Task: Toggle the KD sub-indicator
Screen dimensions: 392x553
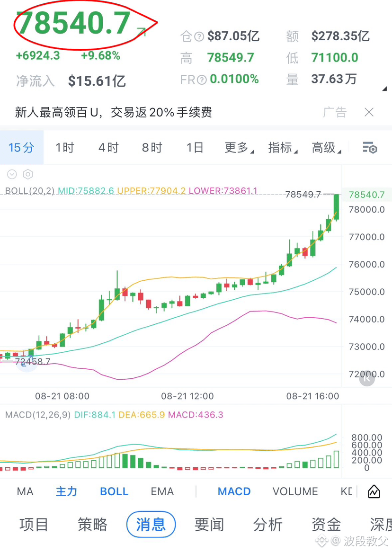Action: tap(346, 491)
